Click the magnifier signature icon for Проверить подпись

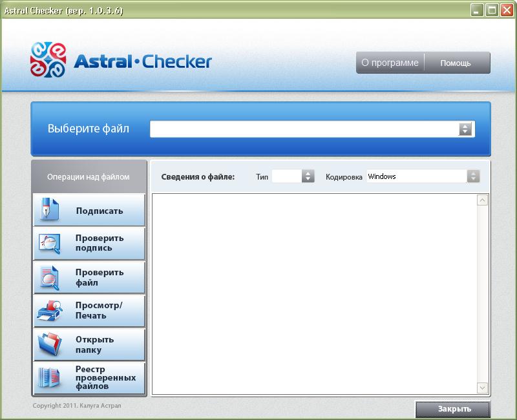point(50,244)
